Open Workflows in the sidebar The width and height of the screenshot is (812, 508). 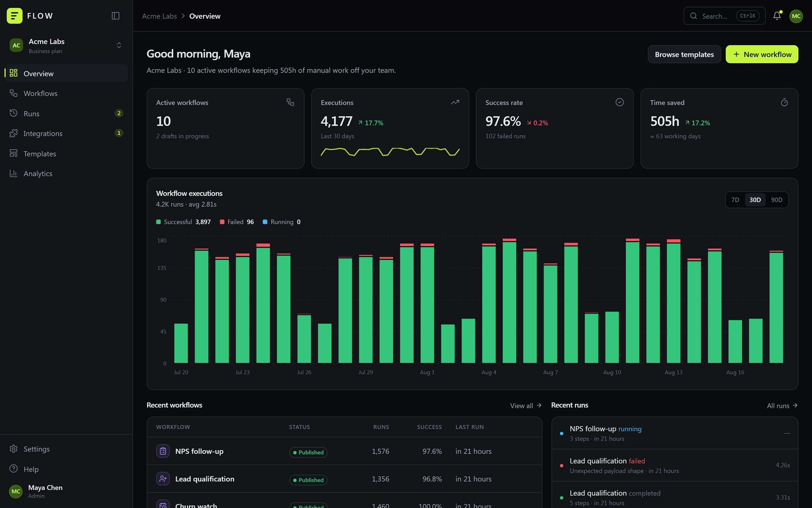(66, 93)
